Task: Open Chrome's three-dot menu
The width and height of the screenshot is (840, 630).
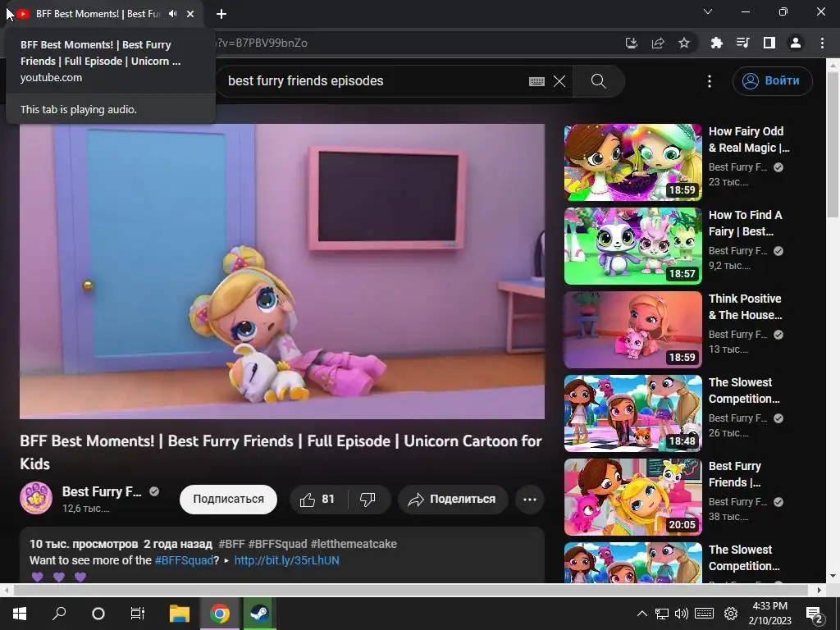Action: (822, 43)
